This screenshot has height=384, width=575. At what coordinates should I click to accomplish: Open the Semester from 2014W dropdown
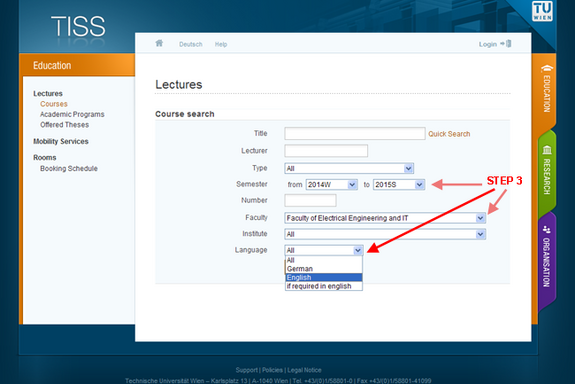pos(332,184)
